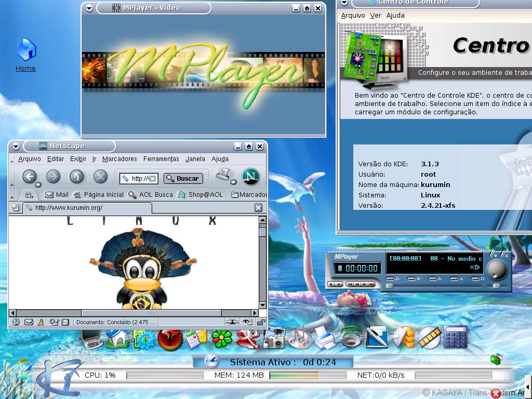Open Centro de Controle Arquivo menu
The image size is (532, 399).
(353, 15)
